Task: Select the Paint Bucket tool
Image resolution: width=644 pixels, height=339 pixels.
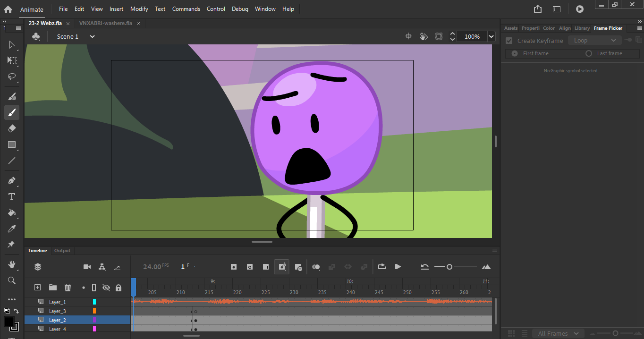Action: pos(12,212)
